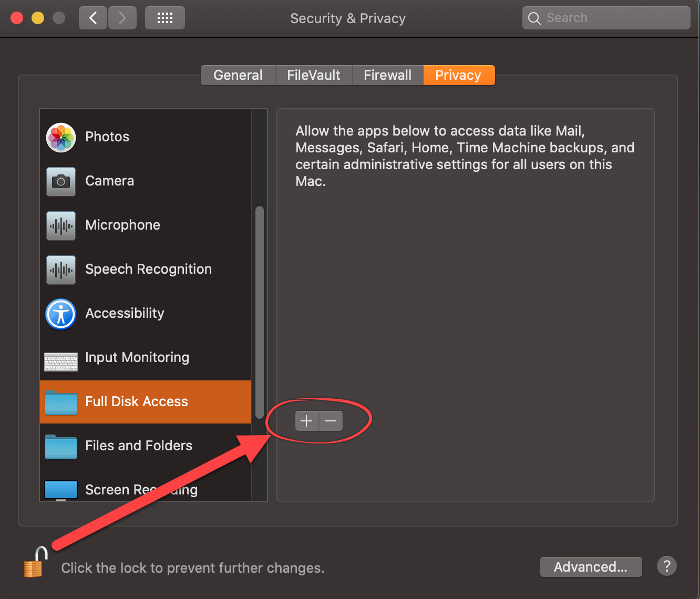This screenshot has height=599, width=700.
Task: Click the Screen Recording monitor icon
Action: coord(61,490)
